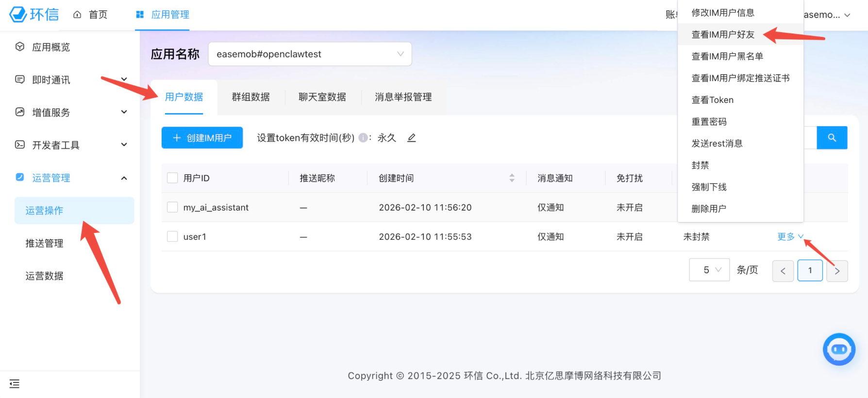Switch to the 群组数据 tab
Viewport: 868px width, 398px height.
pyautogui.click(x=250, y=97)
